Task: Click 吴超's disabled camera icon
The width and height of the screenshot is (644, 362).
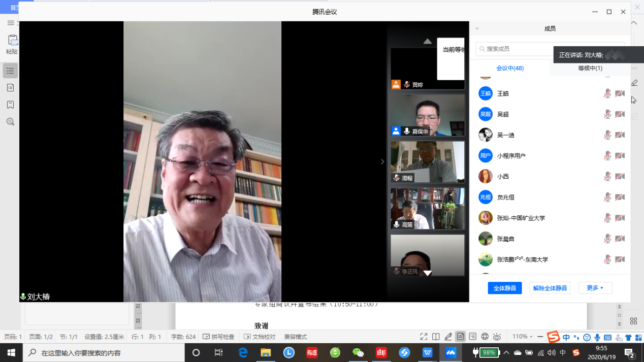Action: [620, 114]
